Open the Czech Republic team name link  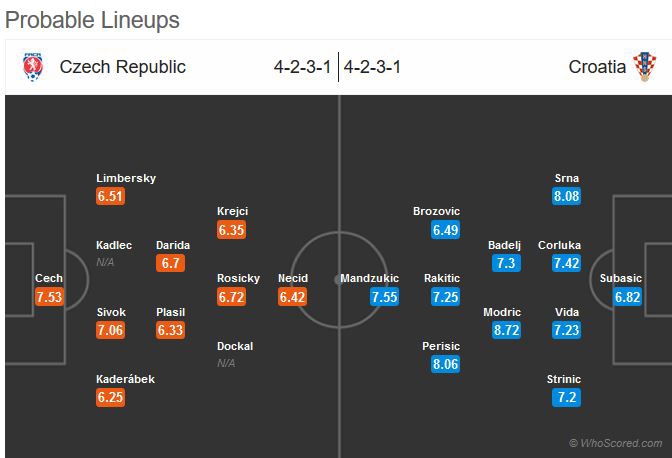click(122, 67)
